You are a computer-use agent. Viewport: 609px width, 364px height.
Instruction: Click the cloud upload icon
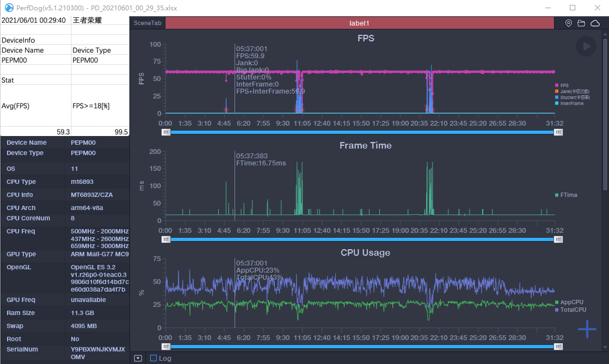pos(595,23)
